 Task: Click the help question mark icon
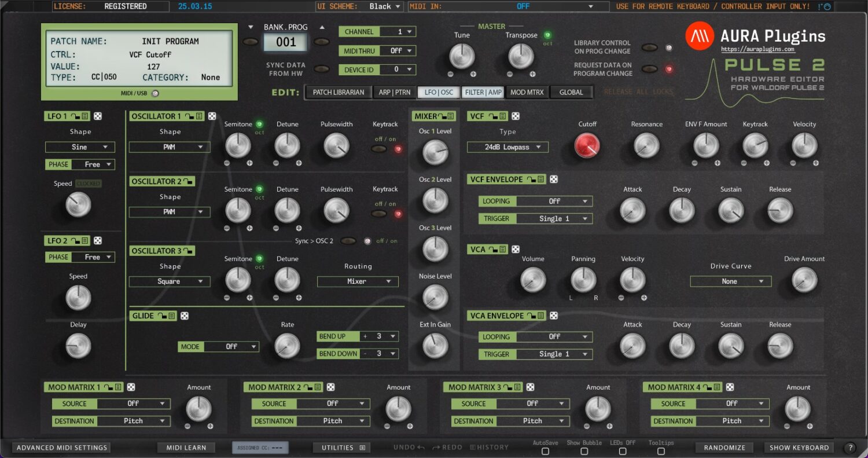850,448
